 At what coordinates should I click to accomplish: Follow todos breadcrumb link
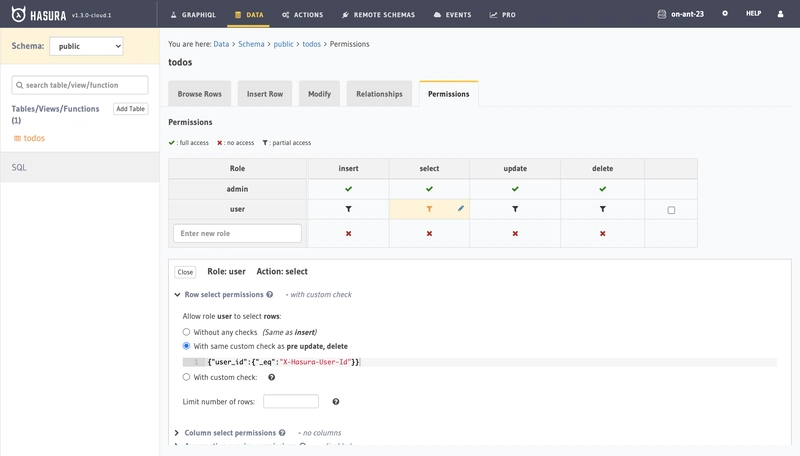[311, 44]
